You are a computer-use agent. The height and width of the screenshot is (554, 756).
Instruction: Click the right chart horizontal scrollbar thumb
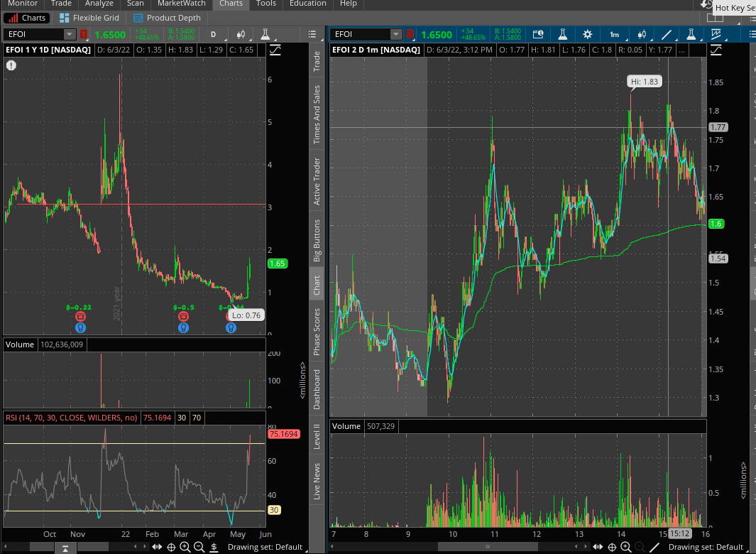coord(486,546)
